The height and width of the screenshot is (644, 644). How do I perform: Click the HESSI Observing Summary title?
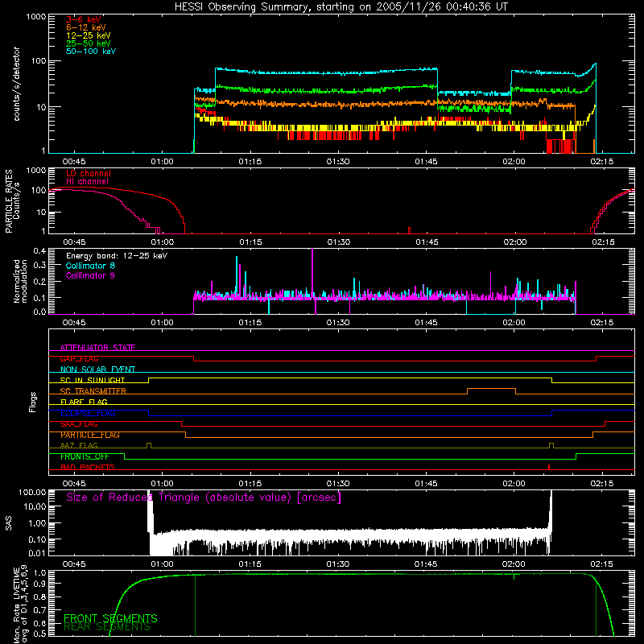(x=341, y=7)
